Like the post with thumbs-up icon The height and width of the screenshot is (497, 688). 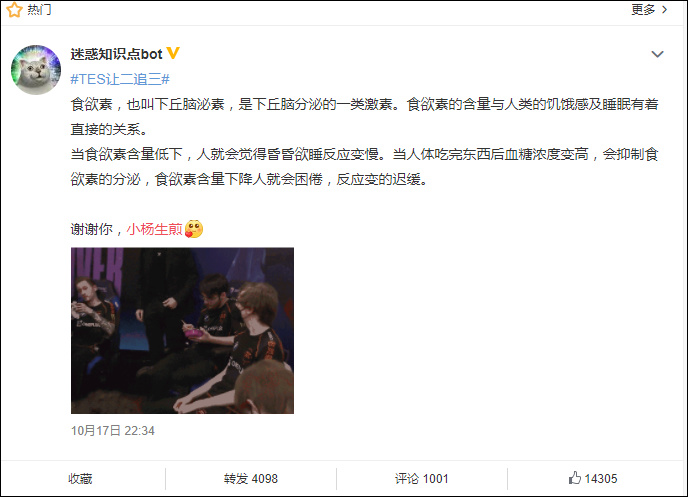(x=575, y=478)
